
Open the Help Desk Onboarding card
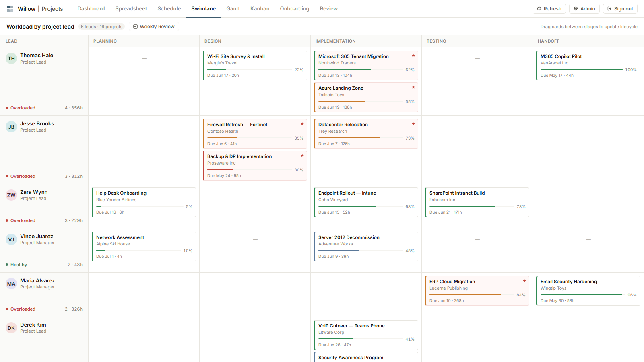[x=144, y=202]
